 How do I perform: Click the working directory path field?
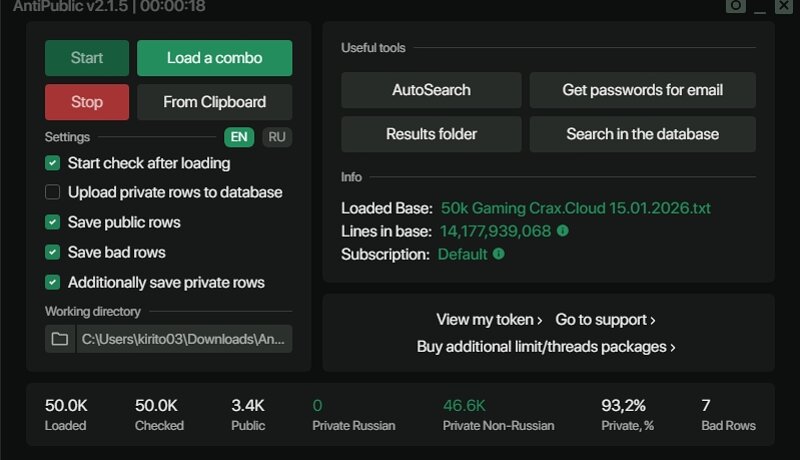point(184,339)
